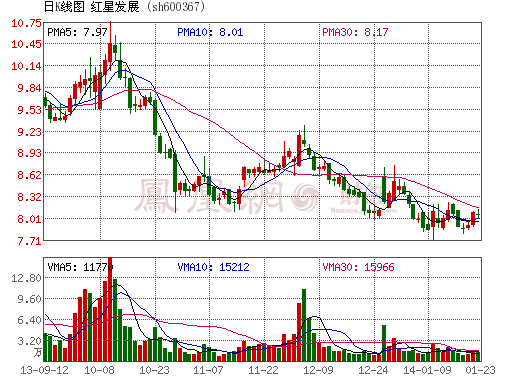Click the 8.32 price axis label
This screenshot has width=530, height=391.
pos(29,197)
